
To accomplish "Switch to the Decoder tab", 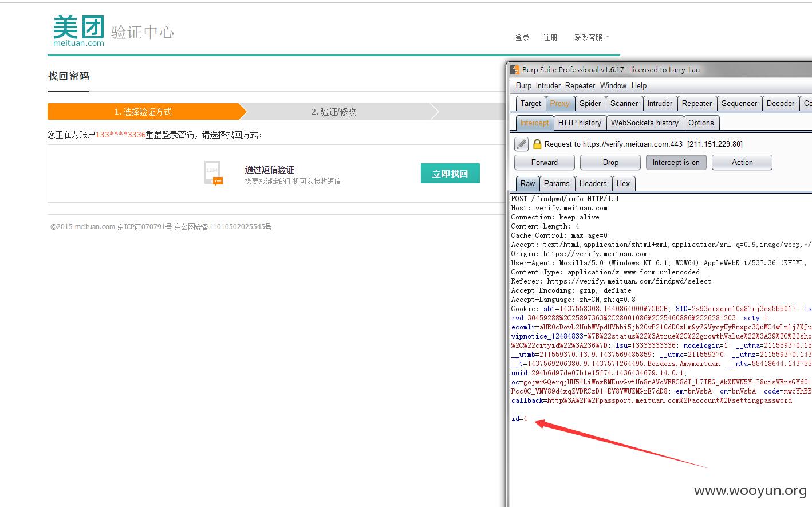I will [780, 104].
